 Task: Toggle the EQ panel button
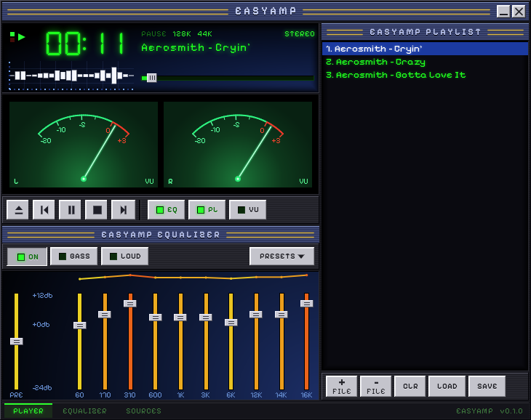[167, 210]
